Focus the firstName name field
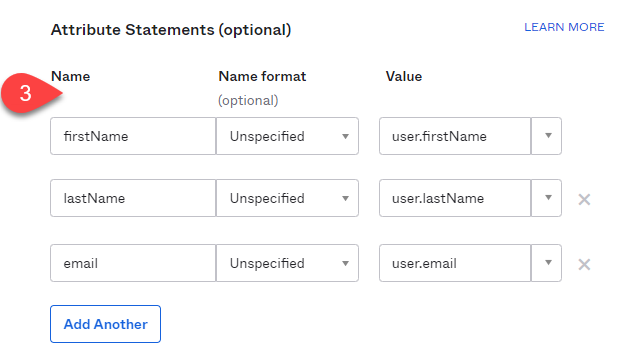Screen dimensions: 622x364 133,136
